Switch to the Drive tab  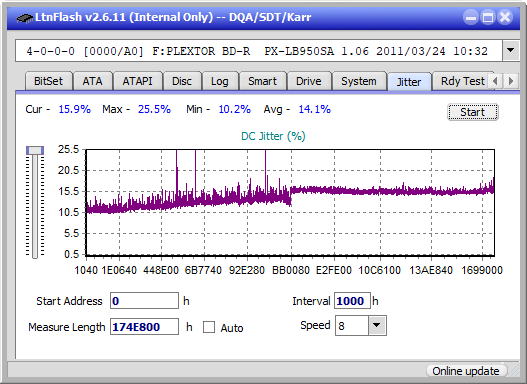pyautogui.click(x=309, y=81)
